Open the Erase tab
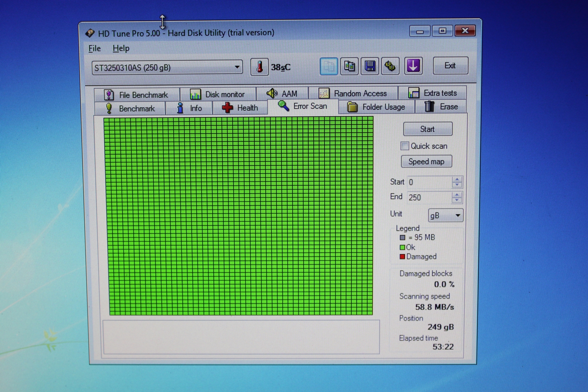Viewport: 588px width, 392px height. click(441, 107)
